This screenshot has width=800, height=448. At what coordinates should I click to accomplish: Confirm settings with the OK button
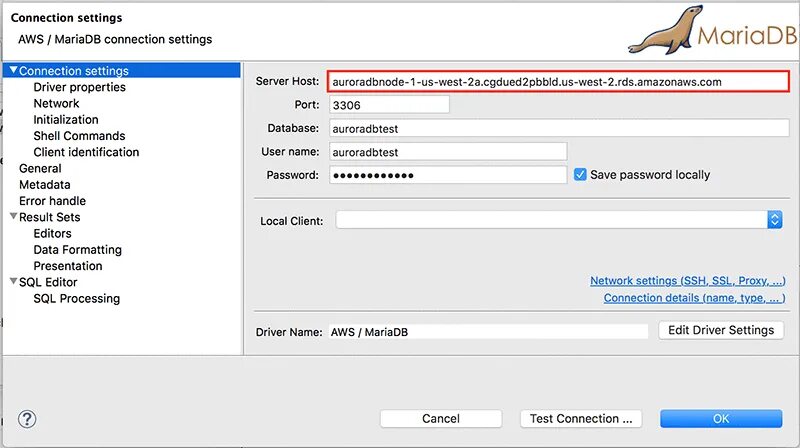click(x=721, y=419)
